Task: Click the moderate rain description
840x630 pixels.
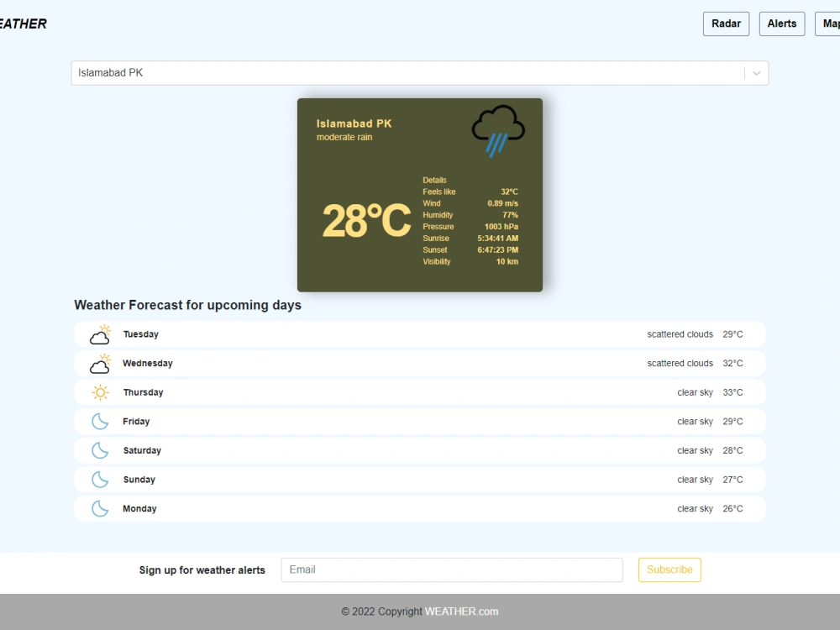Action: point(344,137)
